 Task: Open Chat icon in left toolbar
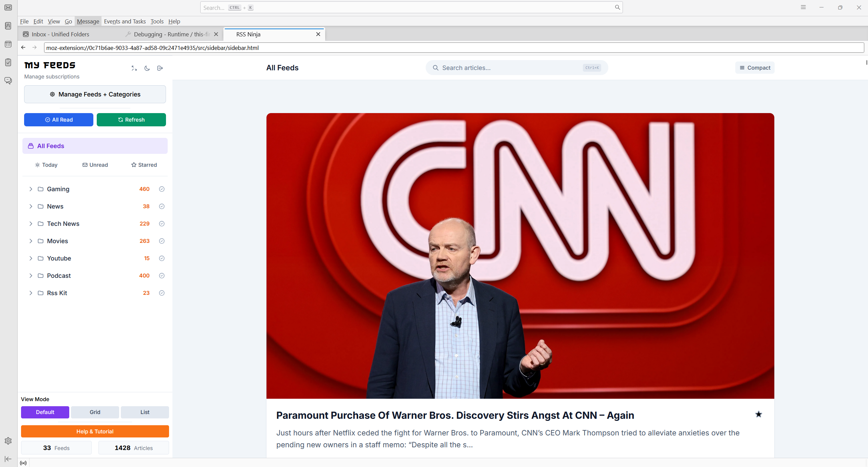(x=8, y=81)
